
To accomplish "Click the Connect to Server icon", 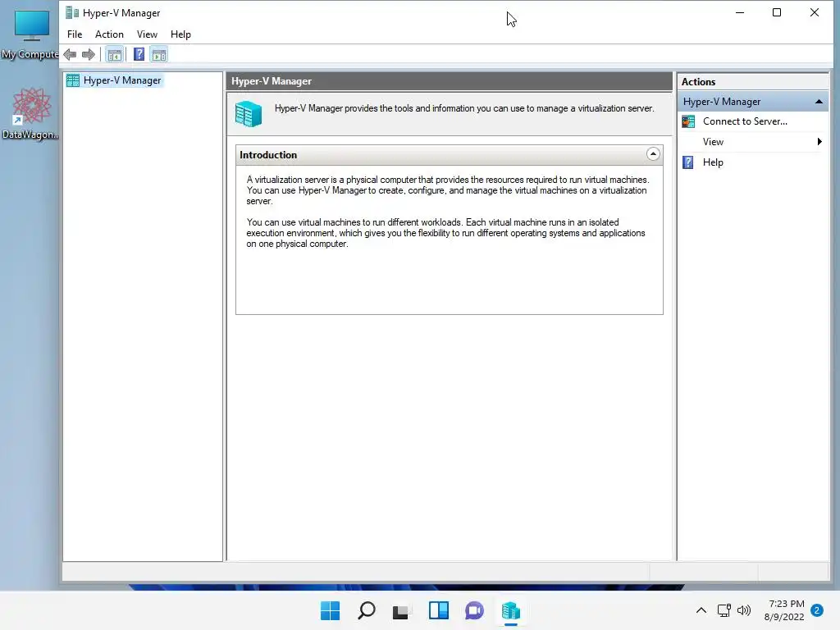I will click(x=688, y=121).
